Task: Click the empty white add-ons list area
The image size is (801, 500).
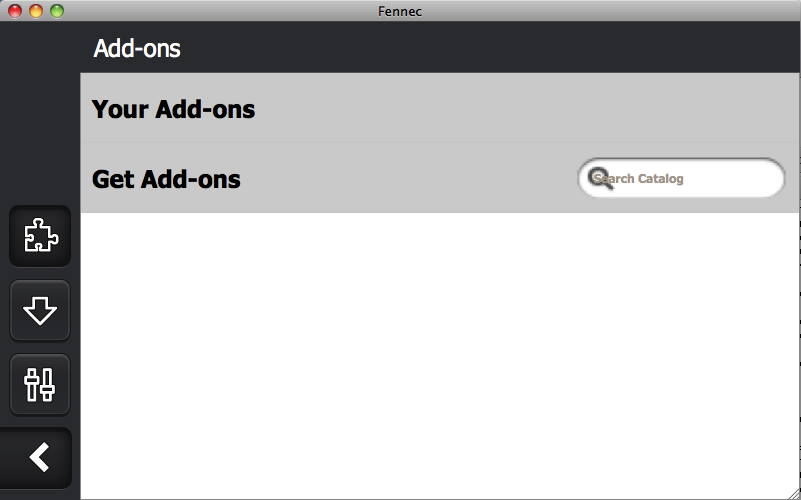Action: [x=439, y=355]
